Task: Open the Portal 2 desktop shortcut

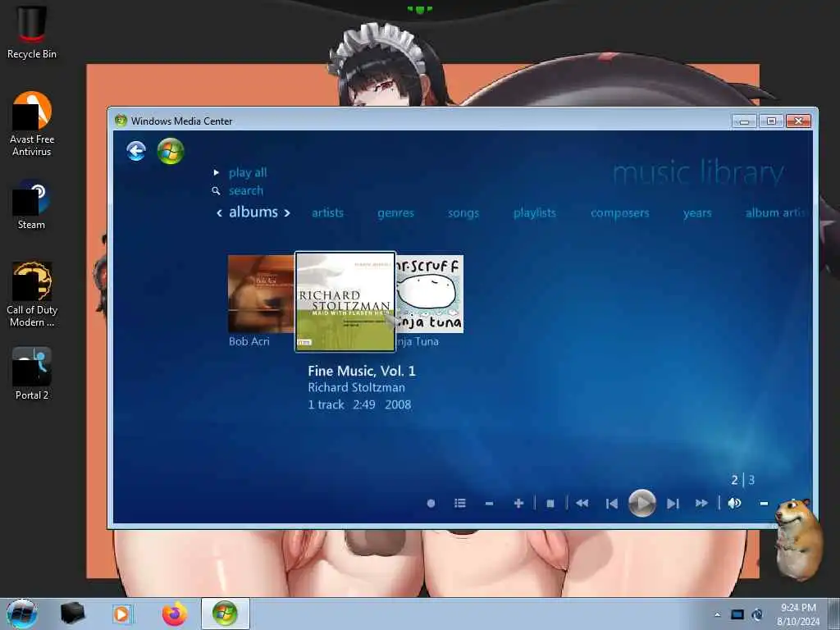Action: pyautogui.click(x=32, y=373)
